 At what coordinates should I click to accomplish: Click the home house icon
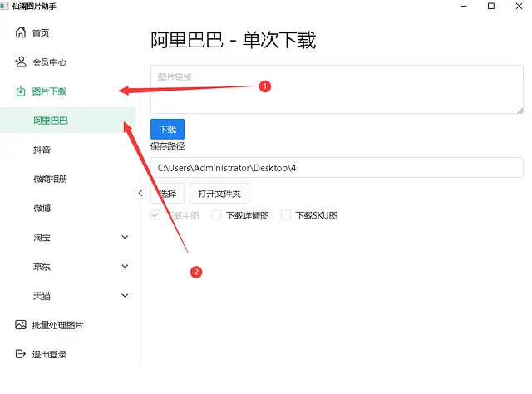click(x=20, y=32)
